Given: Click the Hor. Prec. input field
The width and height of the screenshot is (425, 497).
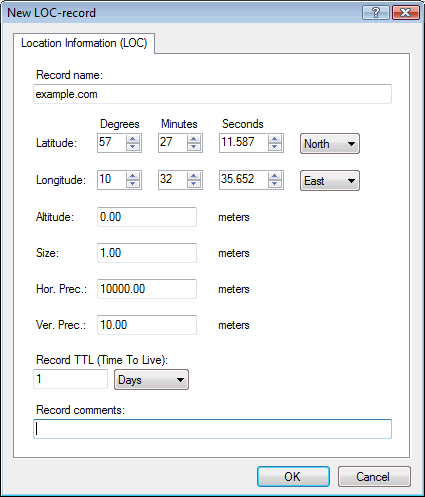Looking at the screenshot, I should (147, 289).
